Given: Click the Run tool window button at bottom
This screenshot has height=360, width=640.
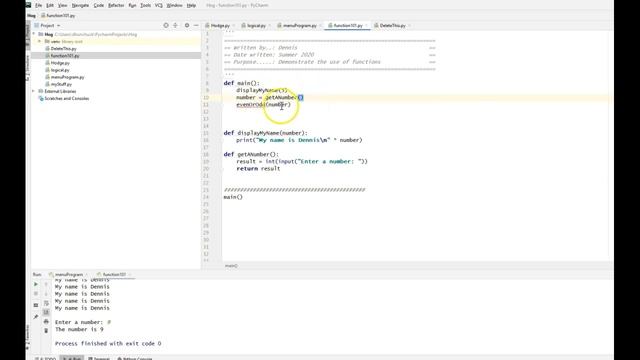Looking at the screenshot, I should tap(72, 358).
